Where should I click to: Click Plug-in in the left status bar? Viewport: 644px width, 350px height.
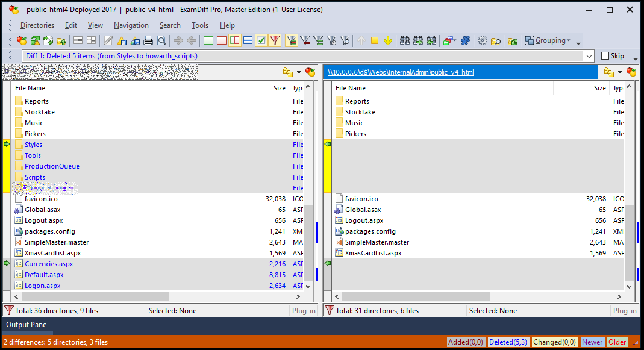coord(304,311)
